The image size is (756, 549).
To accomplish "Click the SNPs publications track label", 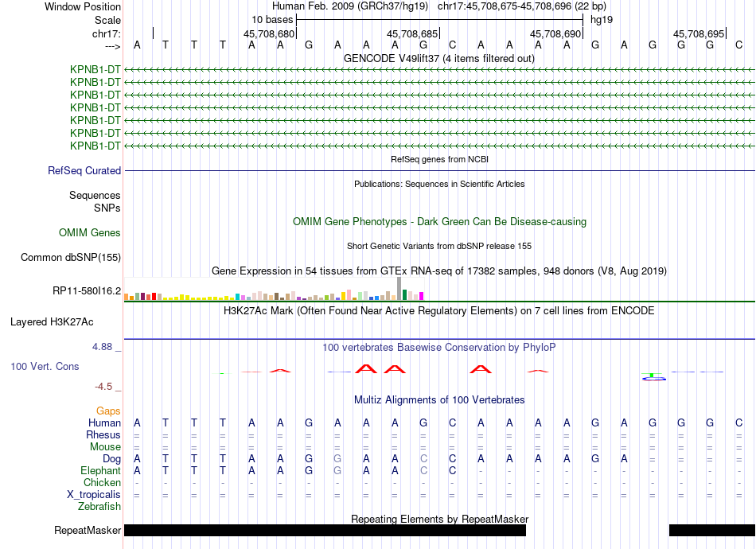I will tap(107, 208).
